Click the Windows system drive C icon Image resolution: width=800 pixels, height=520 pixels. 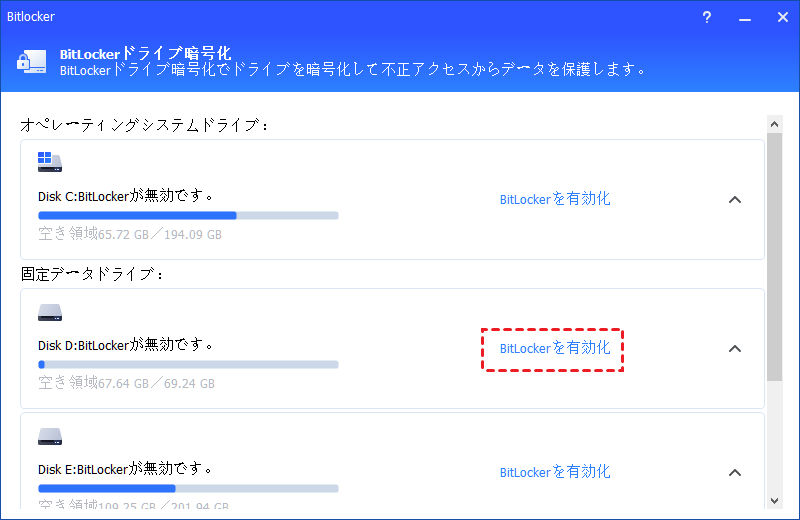pos(49,161)
